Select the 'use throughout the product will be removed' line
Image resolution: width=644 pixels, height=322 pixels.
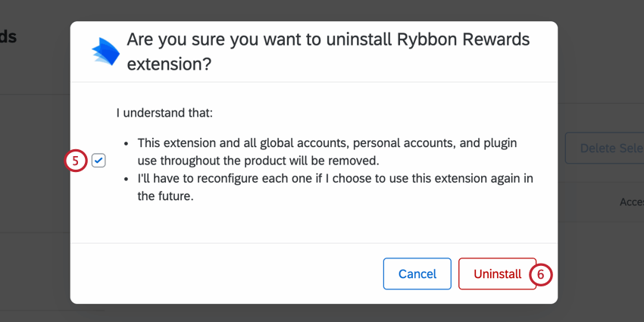point(258,161)
